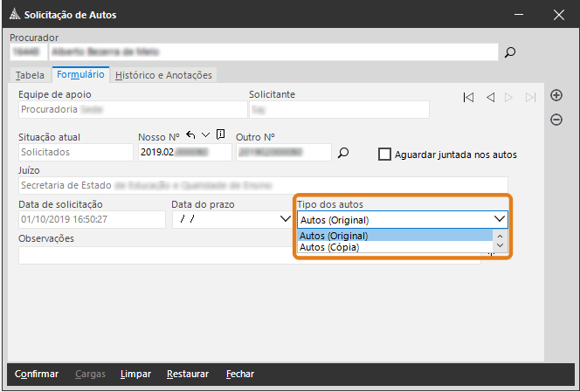Screen dimensions: 580x392
Task: Go to the previous record
Action: click(x=491, y=98)
